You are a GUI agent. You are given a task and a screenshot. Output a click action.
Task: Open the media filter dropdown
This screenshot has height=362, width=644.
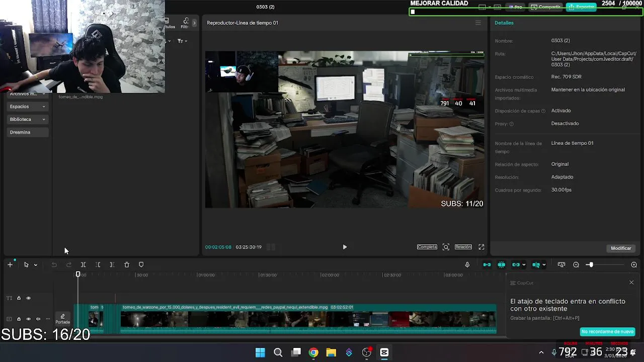(182, 41)
